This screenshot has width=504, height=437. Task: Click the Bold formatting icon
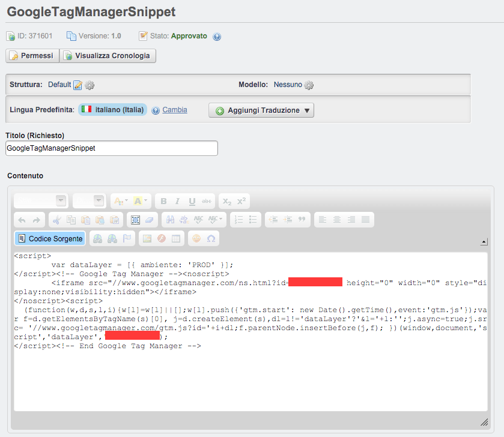tap(163, 201)
